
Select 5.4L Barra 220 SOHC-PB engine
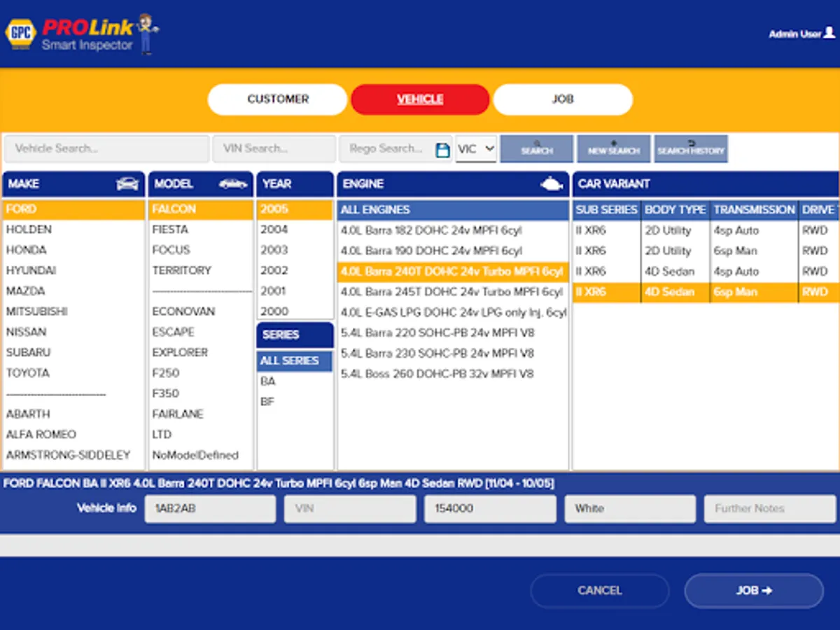453,333
